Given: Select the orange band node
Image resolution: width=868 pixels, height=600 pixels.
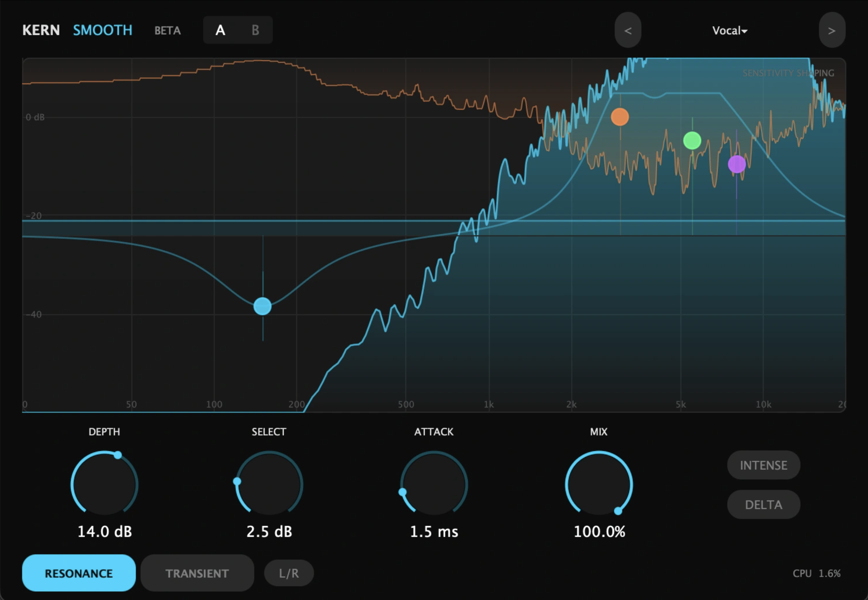Looking at the screenshot, I should (x=620, y=117).
